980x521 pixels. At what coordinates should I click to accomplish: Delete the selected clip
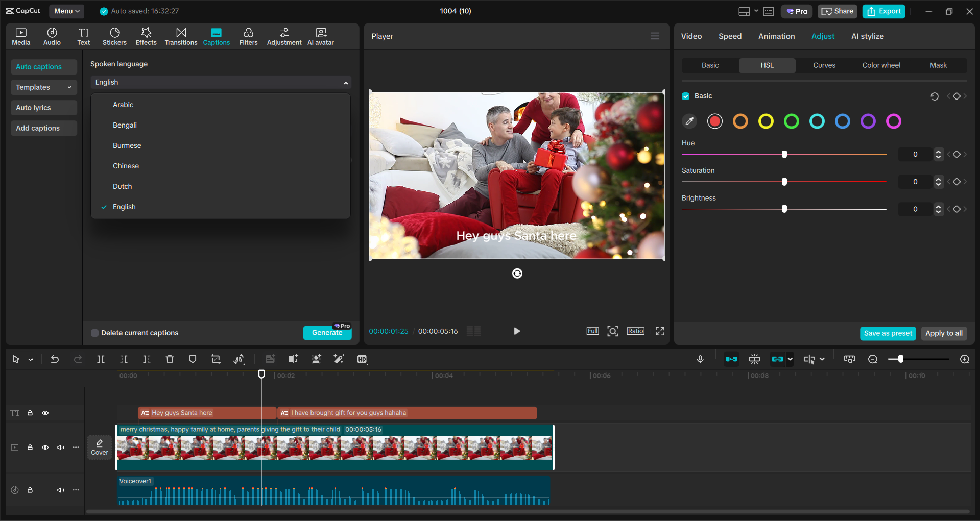click(x=170, y=359)
